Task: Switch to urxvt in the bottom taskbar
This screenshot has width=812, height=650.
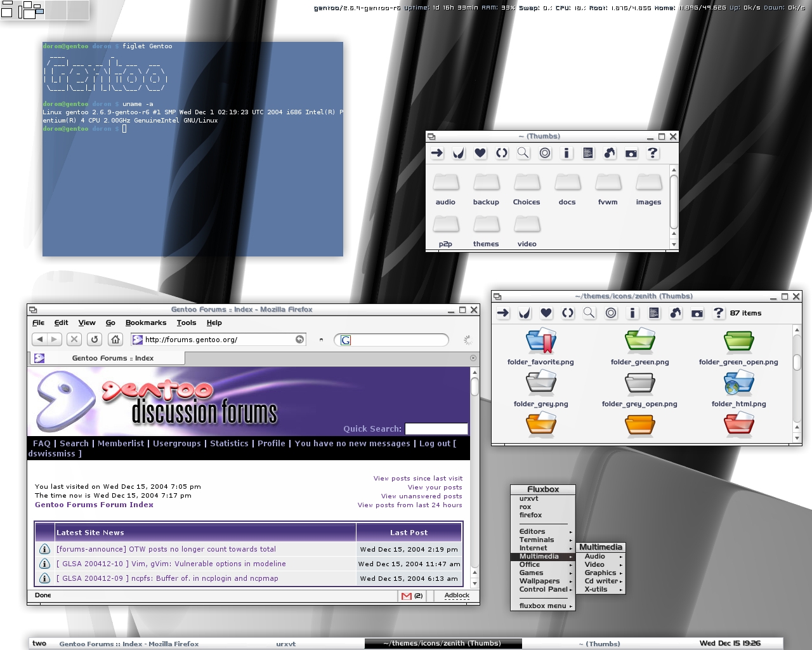Action: coord(286,644)
